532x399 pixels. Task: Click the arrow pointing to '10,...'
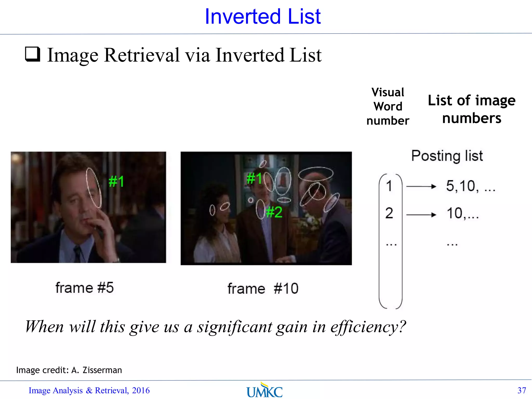421,215
